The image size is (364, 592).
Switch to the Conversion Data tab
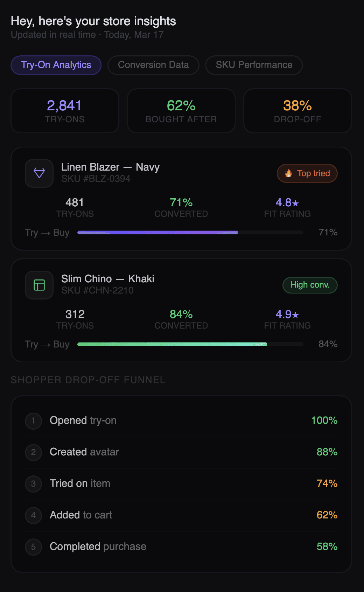(153, 65)
